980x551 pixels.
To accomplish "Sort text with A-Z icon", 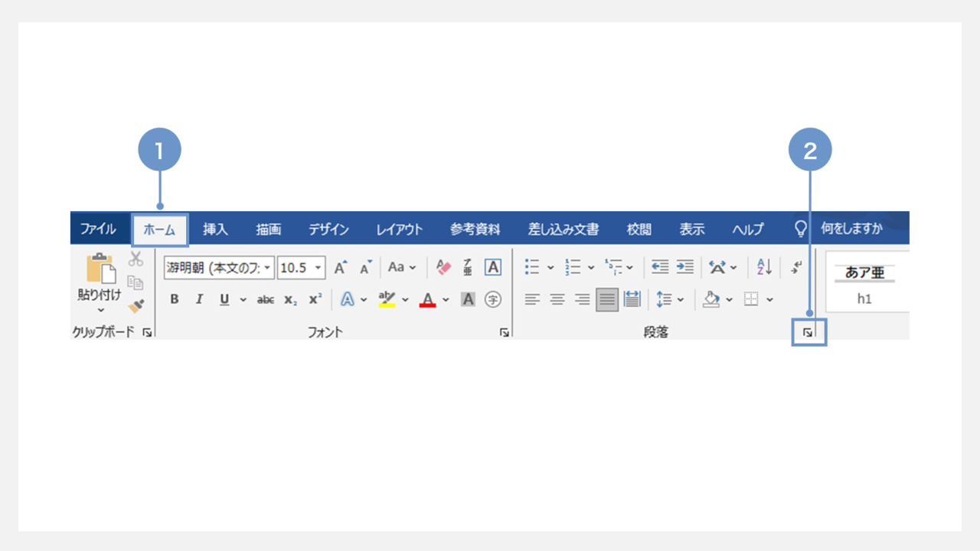I will 764,267.
